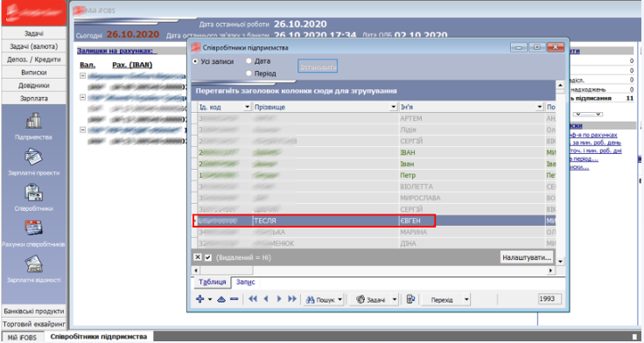Switch to the Мій iFOBS bottom tab
Screen dimensions: 644x343
coord(22,337)
